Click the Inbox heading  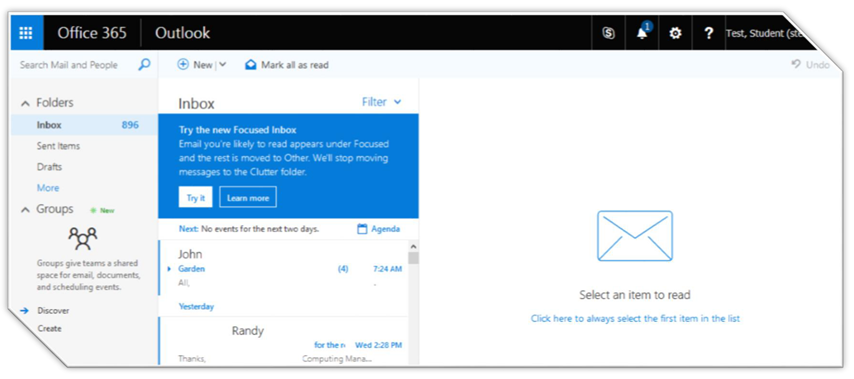(197, 103)
